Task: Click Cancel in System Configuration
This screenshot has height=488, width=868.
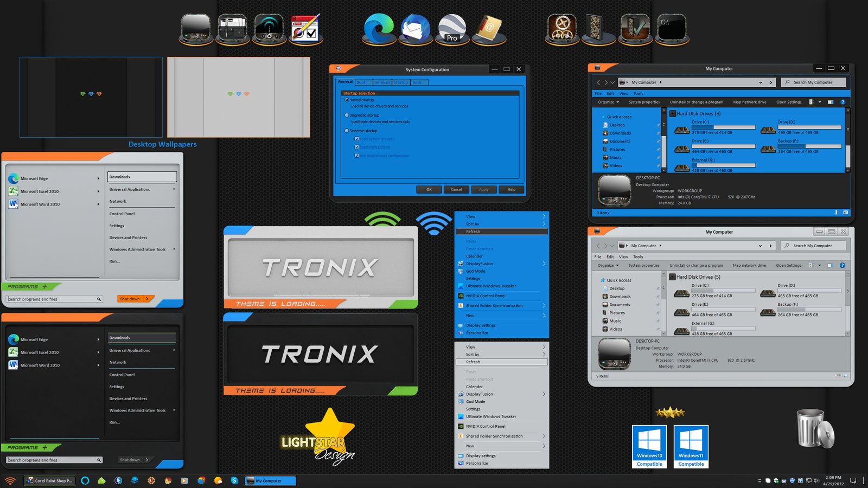Action: [456, 189]
